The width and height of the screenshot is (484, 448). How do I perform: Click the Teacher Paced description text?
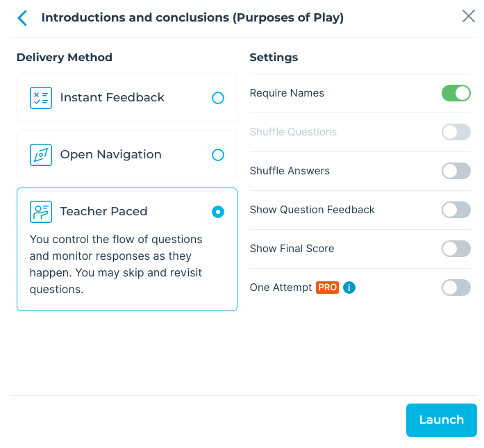(116, 265)
